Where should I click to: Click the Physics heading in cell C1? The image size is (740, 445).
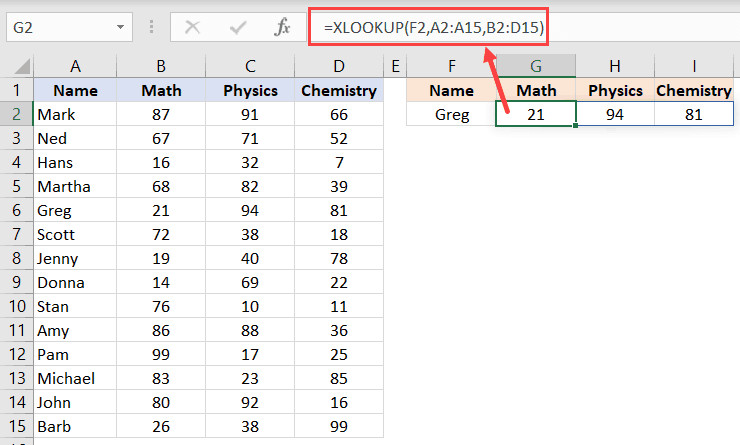(x=250, y=90)
